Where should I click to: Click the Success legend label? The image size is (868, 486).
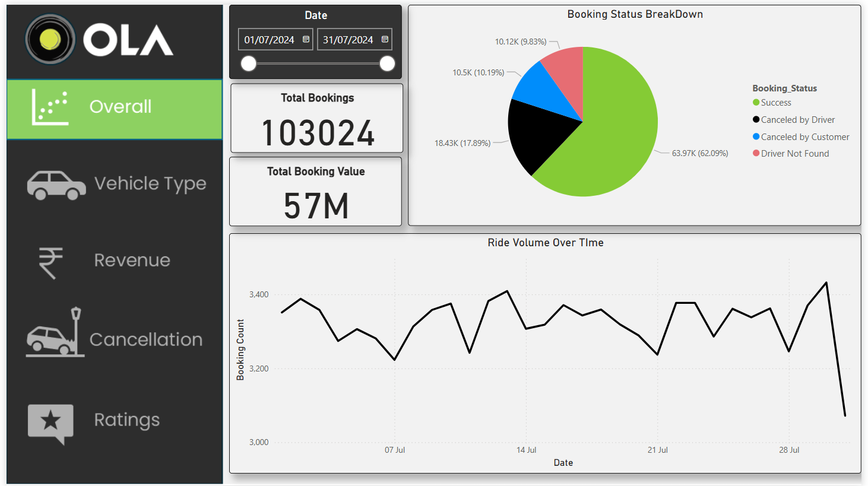[776, 103]
